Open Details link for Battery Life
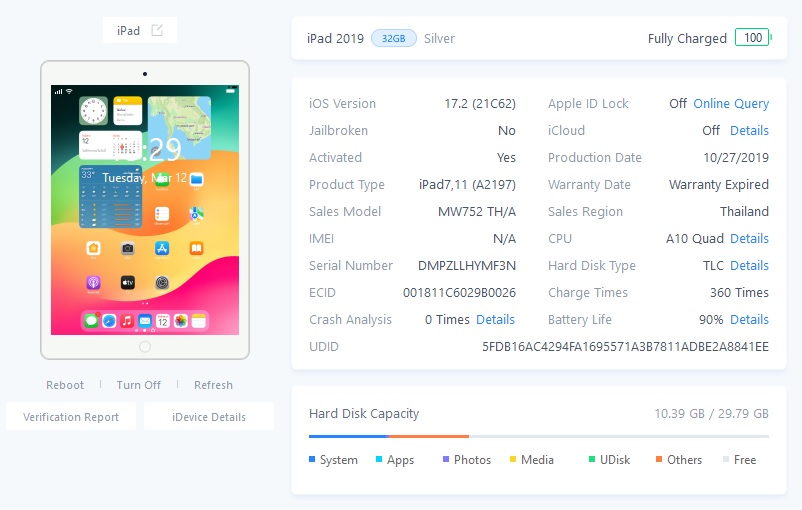802x510 pixels. click(749, 319)
